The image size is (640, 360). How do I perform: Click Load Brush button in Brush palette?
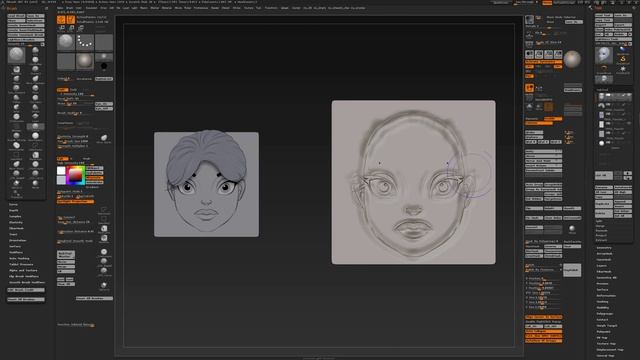[x=16, y=16]
